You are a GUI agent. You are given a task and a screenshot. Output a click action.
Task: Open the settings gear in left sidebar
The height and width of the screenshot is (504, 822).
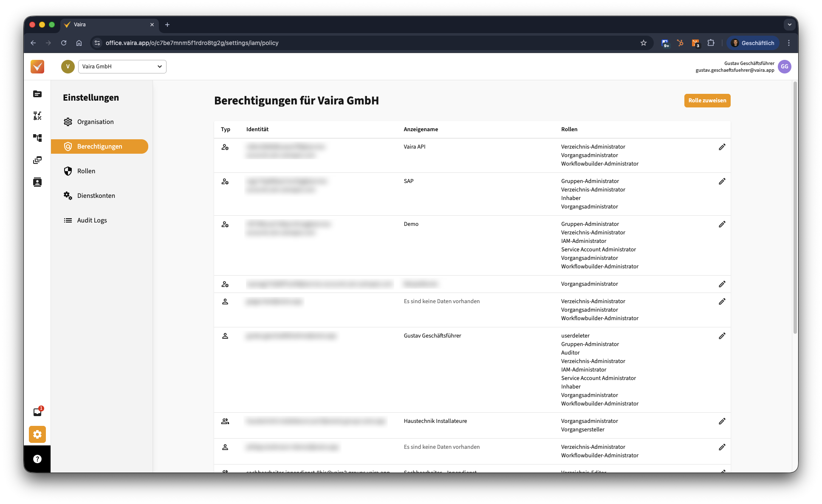tap(37, 434)
